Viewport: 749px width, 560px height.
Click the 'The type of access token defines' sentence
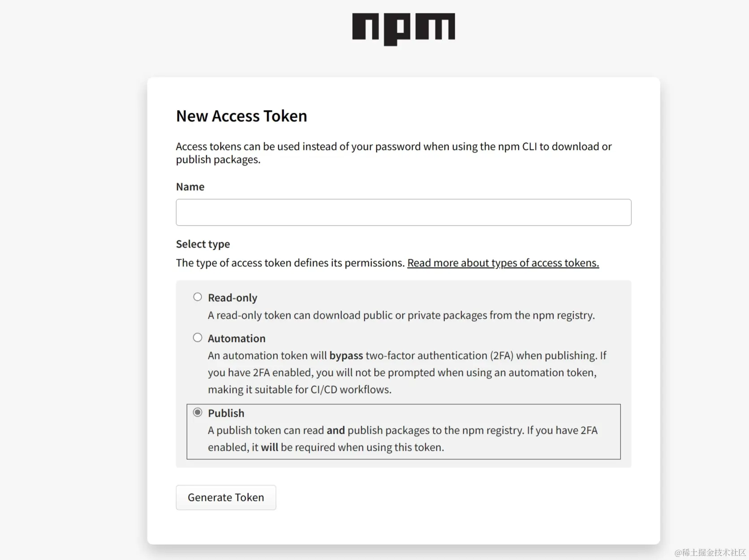(x=290, y=263)
